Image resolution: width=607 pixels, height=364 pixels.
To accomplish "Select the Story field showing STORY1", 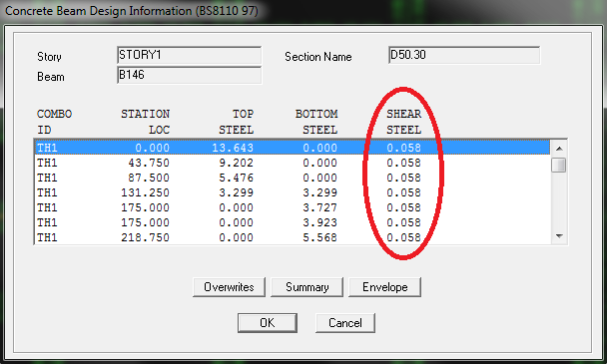I will 190,55.
